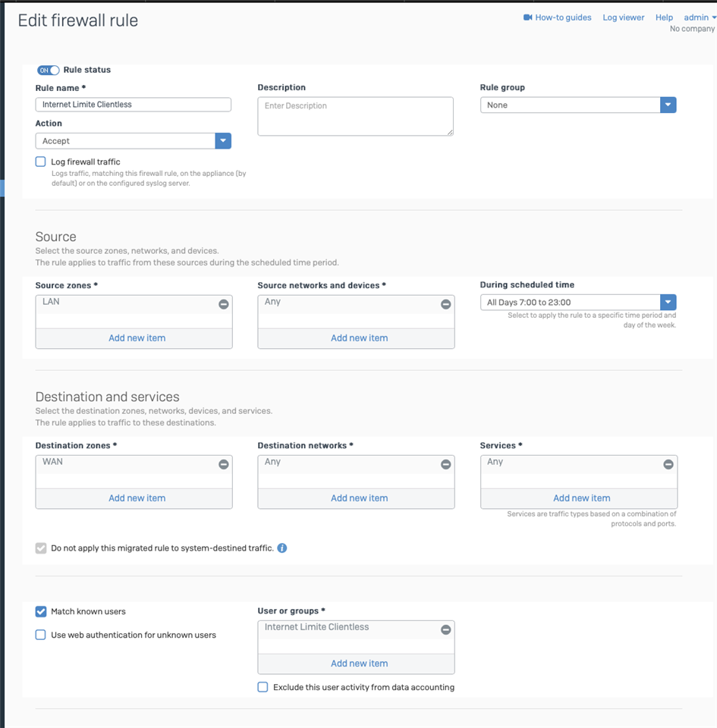
Task: Remove Any from Destination networks
Action: (x=446, y=464)
